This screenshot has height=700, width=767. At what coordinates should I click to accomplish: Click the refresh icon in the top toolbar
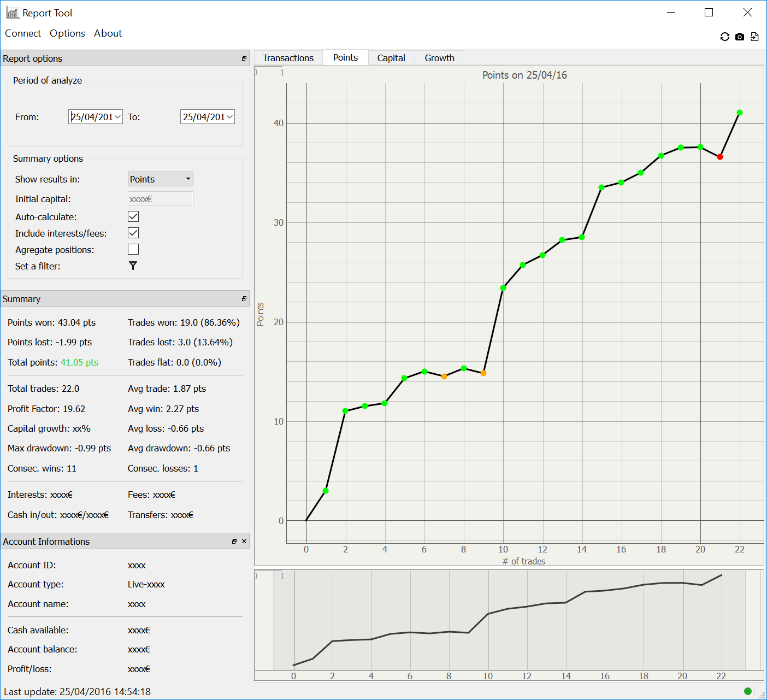(725, 37)
